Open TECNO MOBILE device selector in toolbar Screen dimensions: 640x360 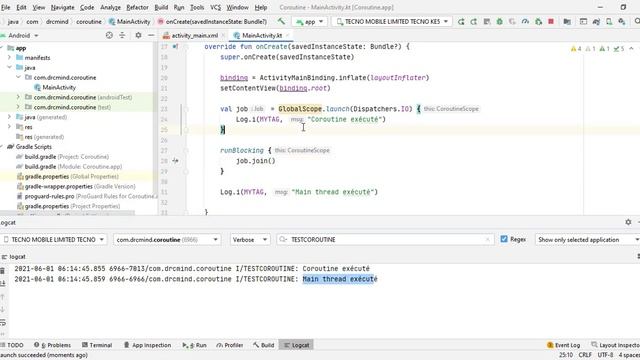[x=392, y=22]
